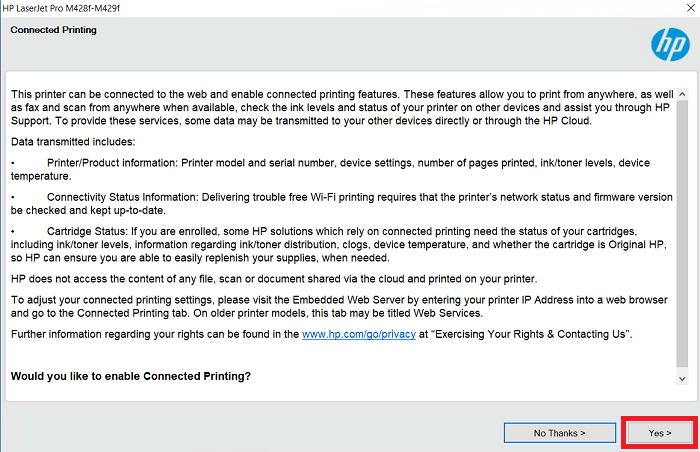Click the Embedded Web Server instruction paragraph

pos(339,306)
